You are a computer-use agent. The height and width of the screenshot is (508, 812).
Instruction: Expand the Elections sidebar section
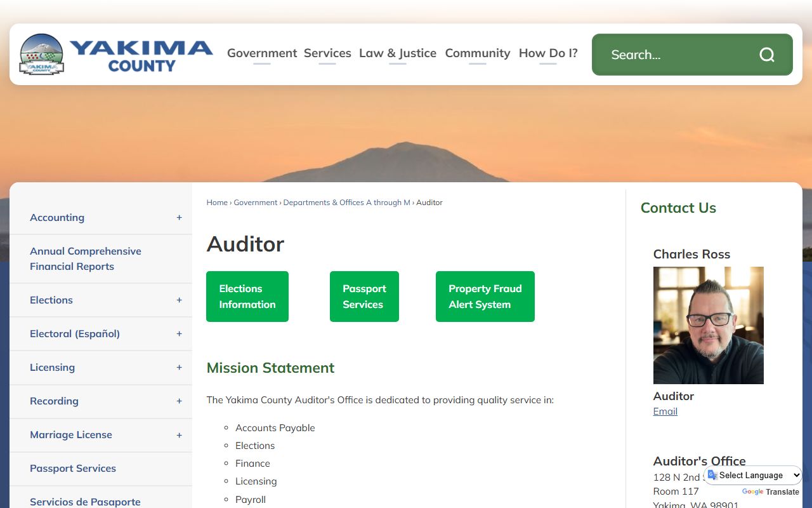point(179,300)
